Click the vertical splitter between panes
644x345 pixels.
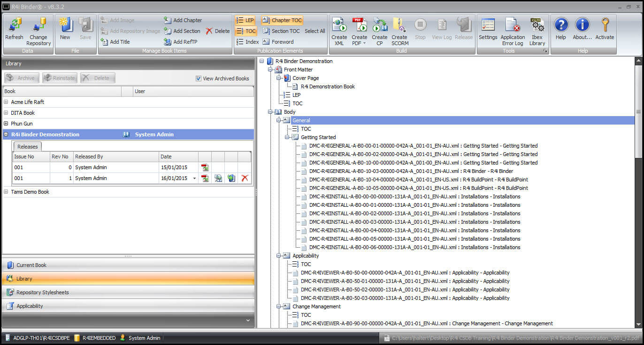click(x=256, y=192)
